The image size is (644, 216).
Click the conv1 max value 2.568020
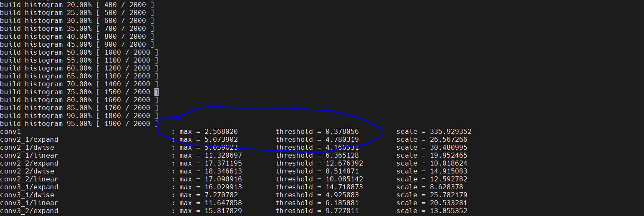[221, 131]
